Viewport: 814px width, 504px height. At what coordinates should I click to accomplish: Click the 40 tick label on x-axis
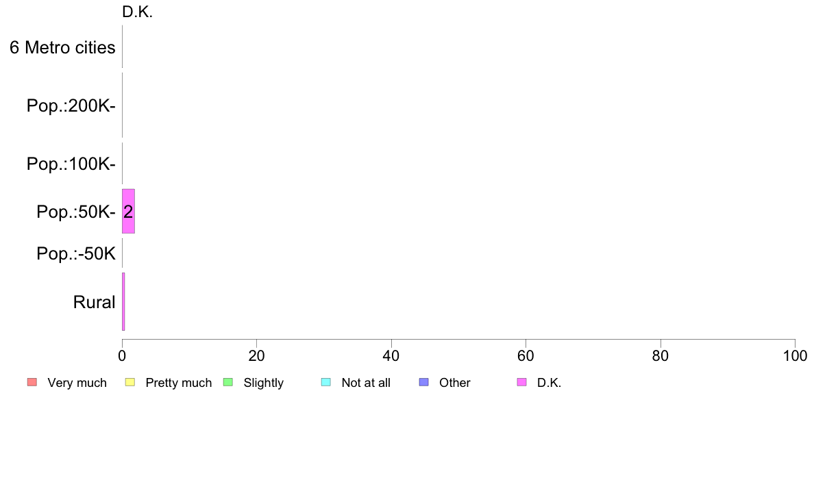tap(391, 355)
